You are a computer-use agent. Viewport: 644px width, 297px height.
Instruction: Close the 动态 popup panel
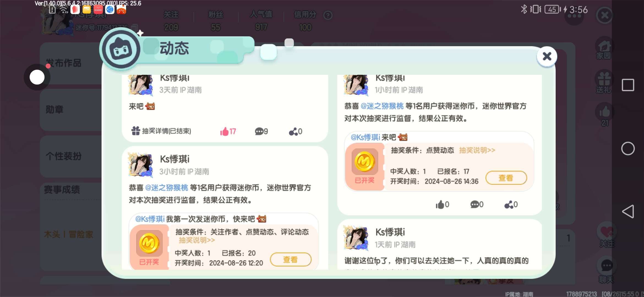tap(547, 56)
